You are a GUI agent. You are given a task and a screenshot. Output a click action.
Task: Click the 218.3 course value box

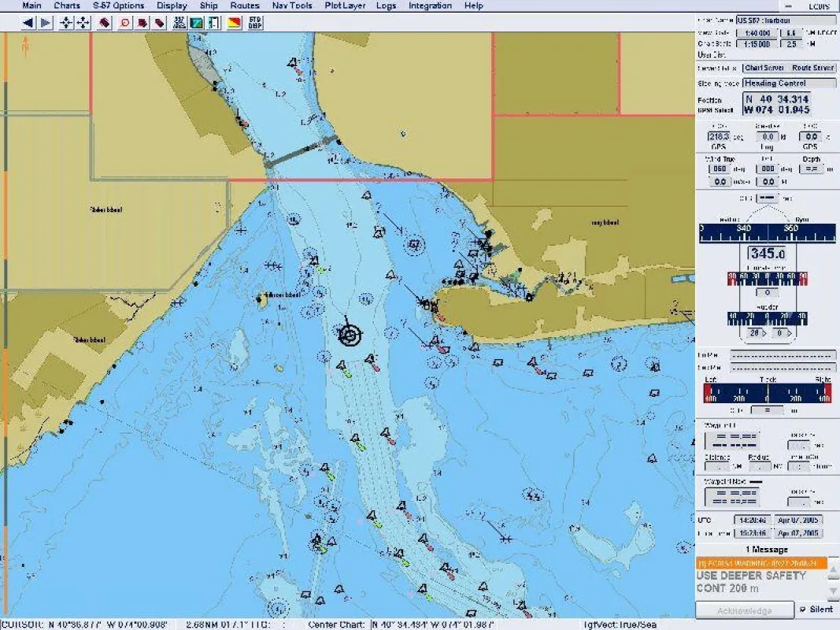coord(719,136)
